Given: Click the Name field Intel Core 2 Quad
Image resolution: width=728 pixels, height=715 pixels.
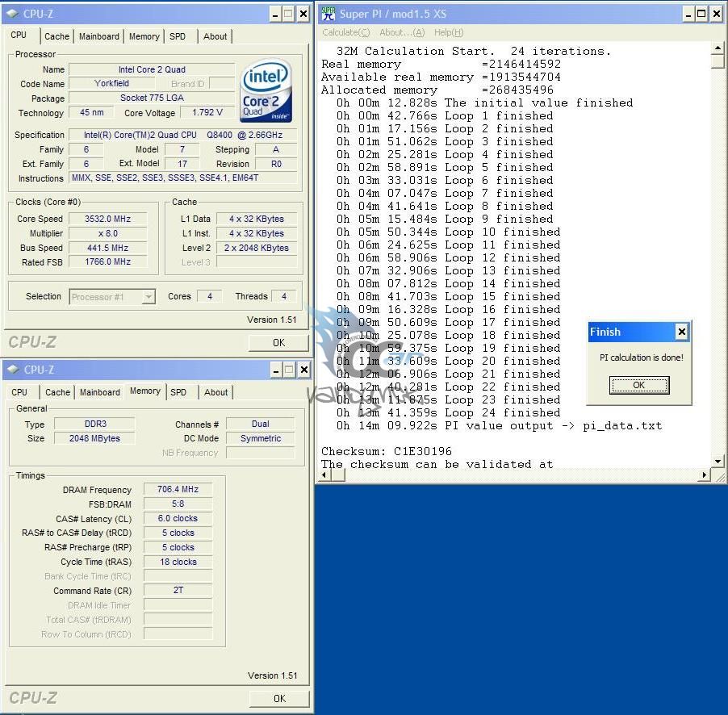Looking at the screenshot, I should pyautogui.click(x=152, y=69).
